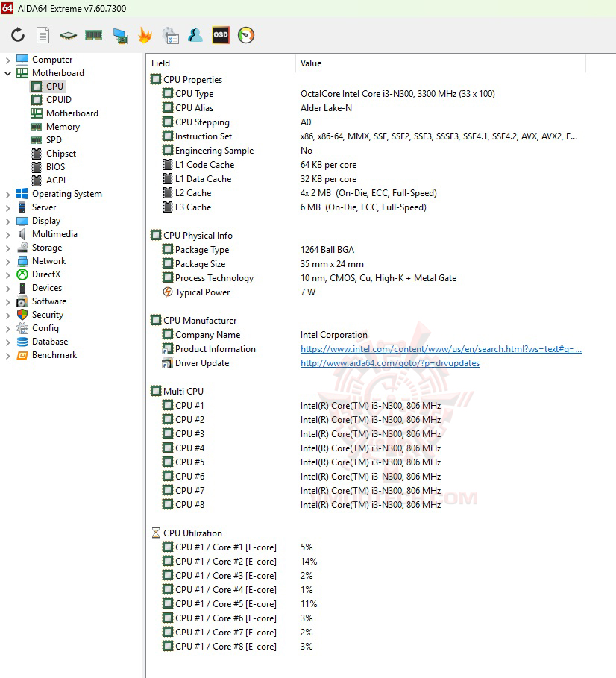Expand the Security tree node
The image size is (616, 678).
(7, 316)
